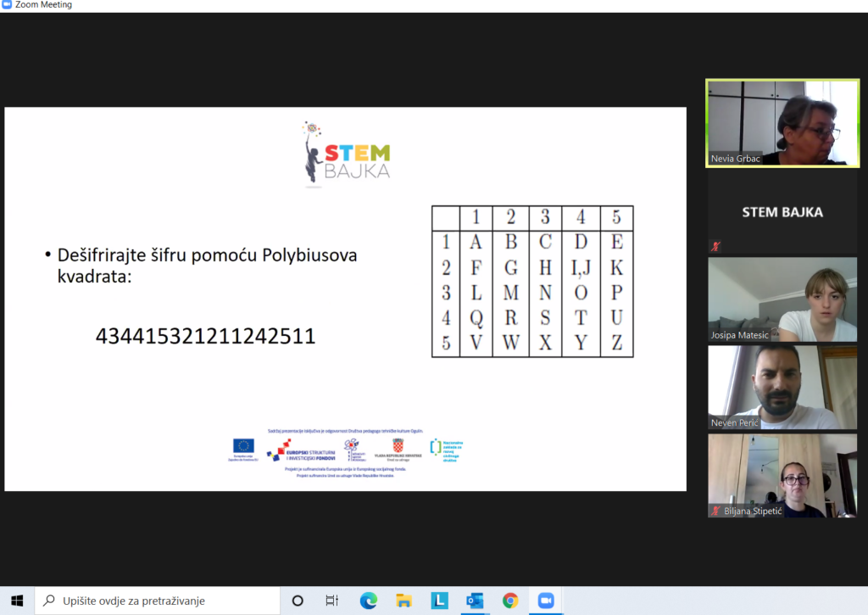Viewport: 868px width, 615px height.
Task: Select Biljana Stipetić's video thumbnail
Action: tap(782, 475)
